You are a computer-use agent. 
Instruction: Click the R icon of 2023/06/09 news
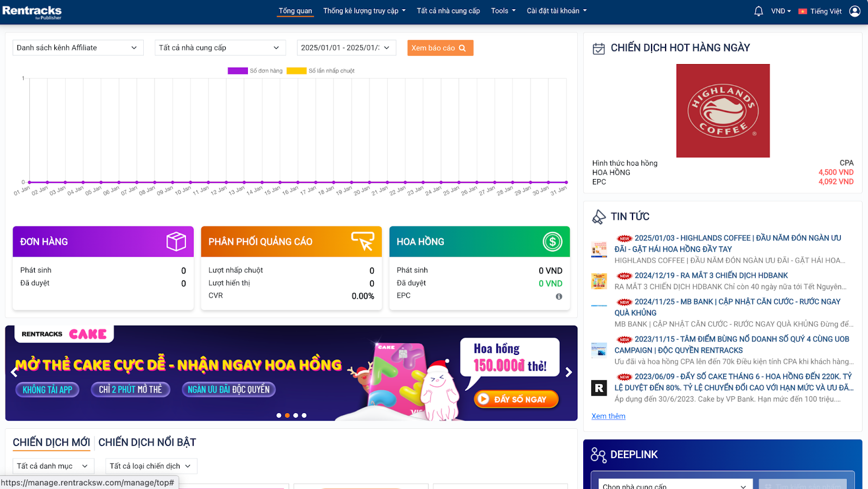(599, 388)
